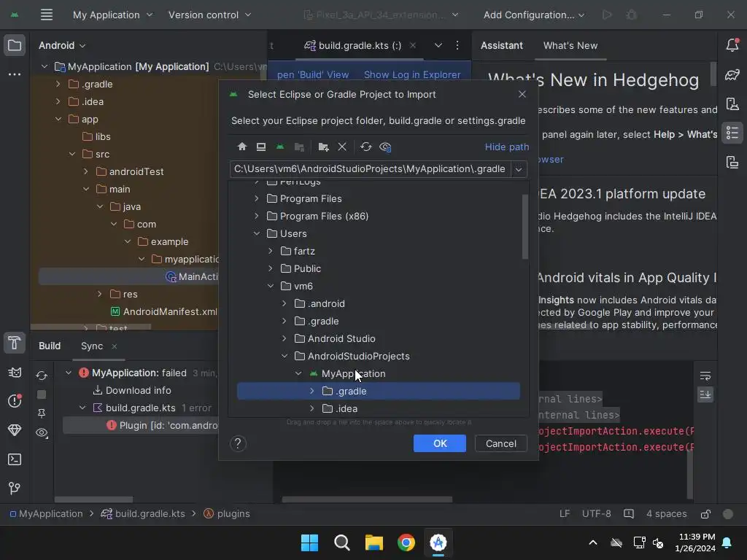Select MyApplication folder in dialog tree
Viewport: 747px width, 560px height.
[354, 373]
